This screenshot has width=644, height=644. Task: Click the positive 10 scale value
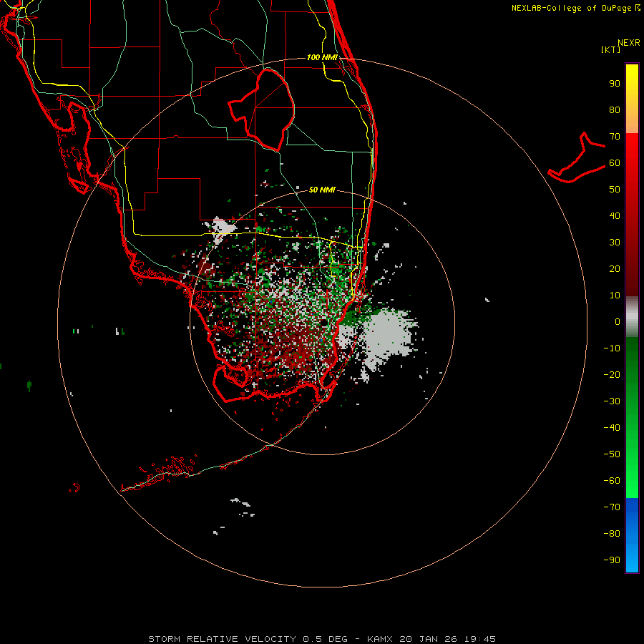pos(615,296)
